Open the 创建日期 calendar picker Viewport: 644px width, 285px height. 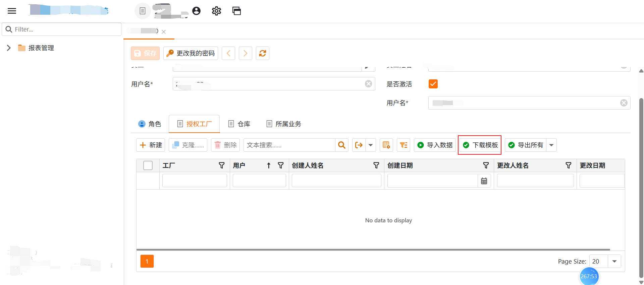[484, 181]
